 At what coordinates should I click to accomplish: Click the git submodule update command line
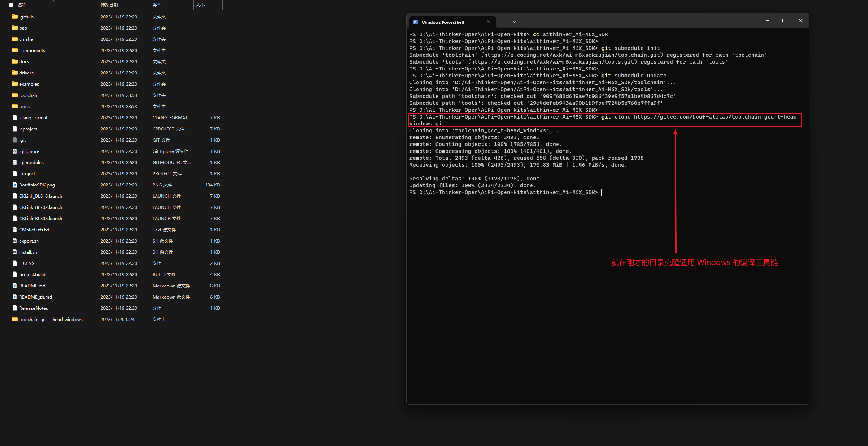pyautogui.click(x=538, y=76)
